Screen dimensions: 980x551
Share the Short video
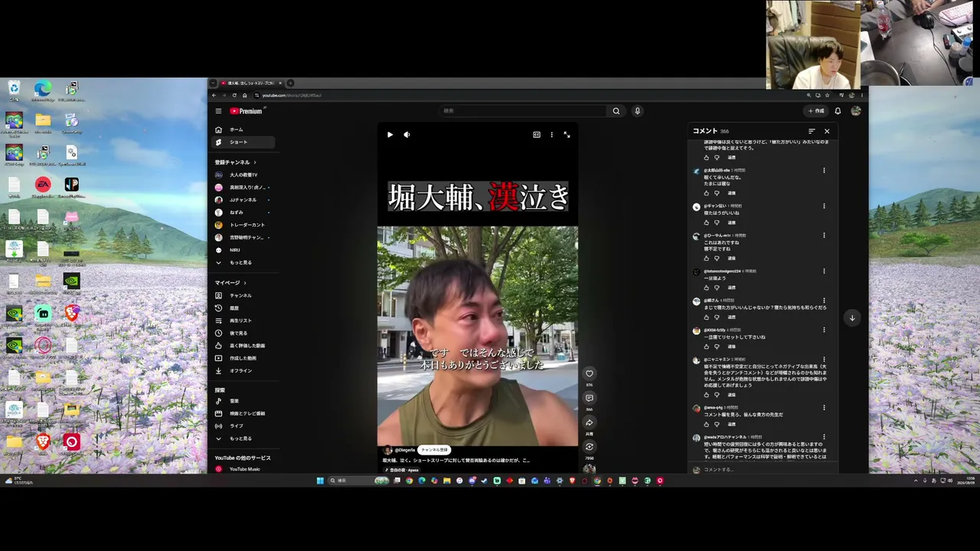[590, 422]
